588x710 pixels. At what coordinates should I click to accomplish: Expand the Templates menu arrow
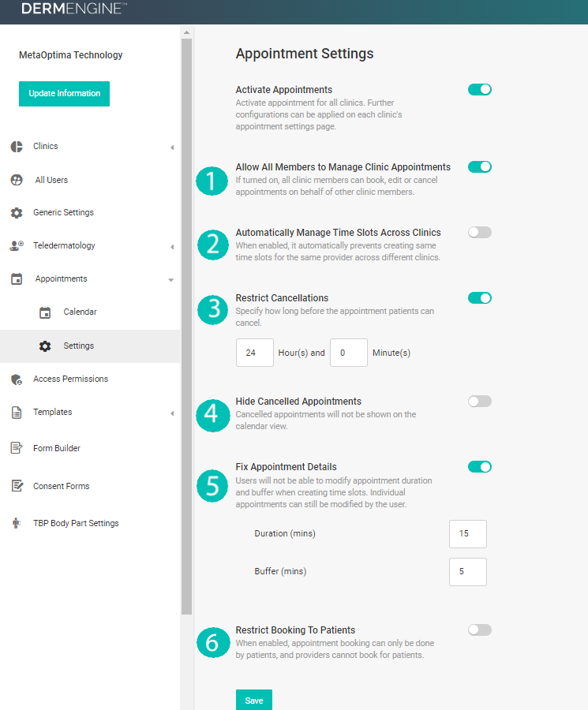pos(172,413)
